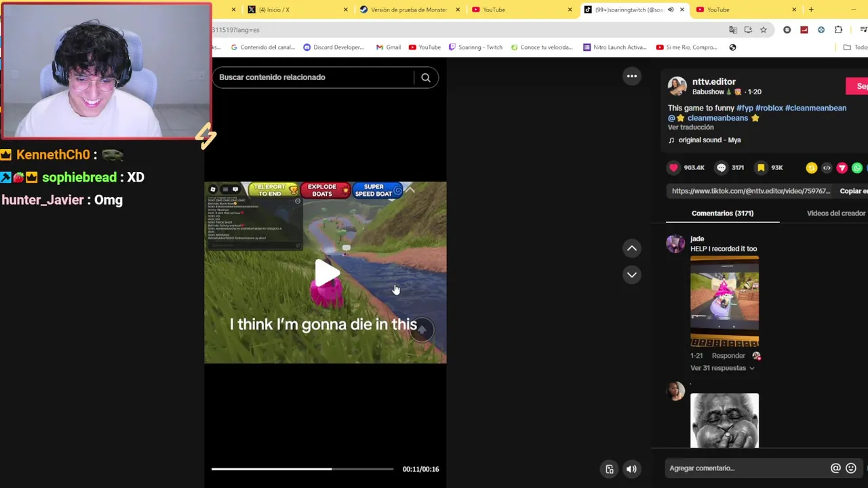This screenshot has height=488, width=868.
Task: Click Responder under jade's comment
Action: pyautogui.click(x=728, y=356)
